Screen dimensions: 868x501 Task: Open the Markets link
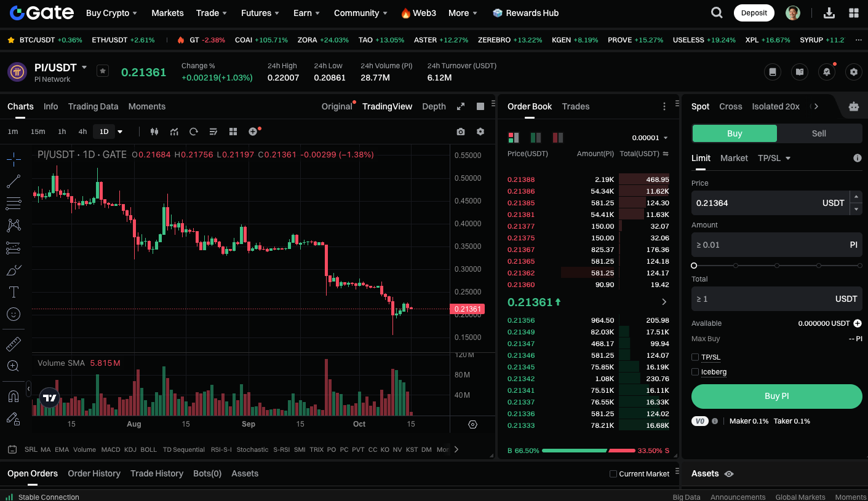(x=167, y=13)
